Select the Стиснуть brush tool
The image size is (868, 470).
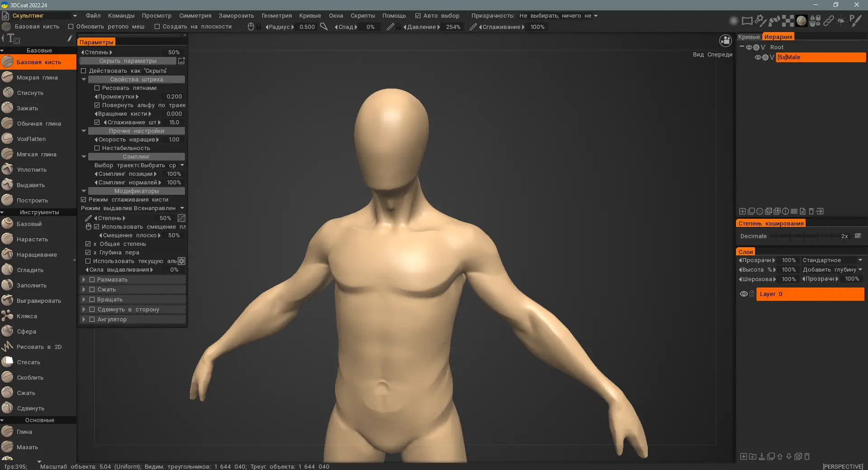(38, 93)
